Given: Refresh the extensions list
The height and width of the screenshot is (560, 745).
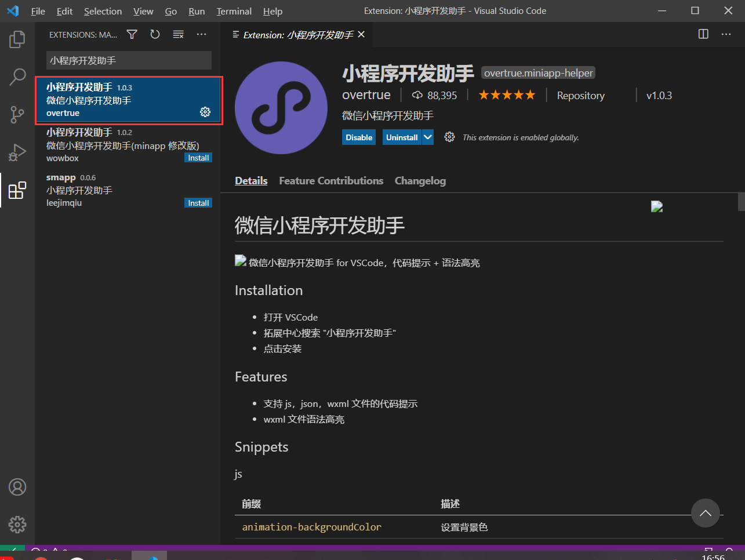Looking at the screenshot, I should click(x=155, y=34).
